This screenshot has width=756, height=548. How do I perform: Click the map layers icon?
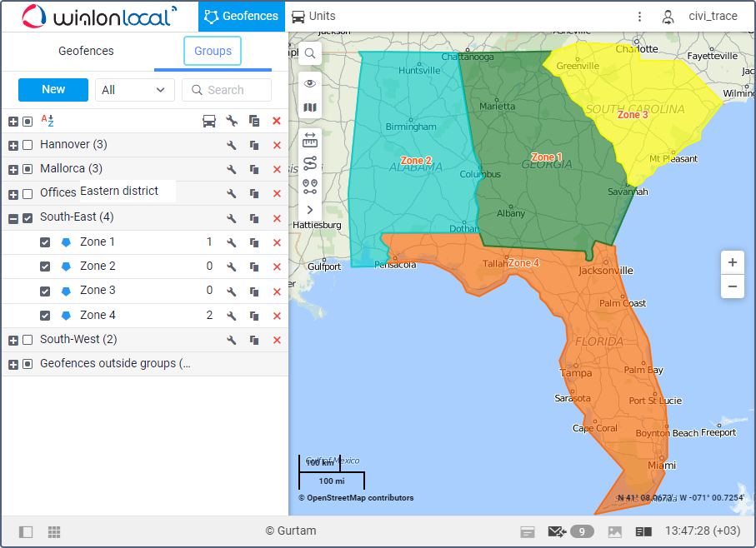pyautogui.click(x=309, y=107)
